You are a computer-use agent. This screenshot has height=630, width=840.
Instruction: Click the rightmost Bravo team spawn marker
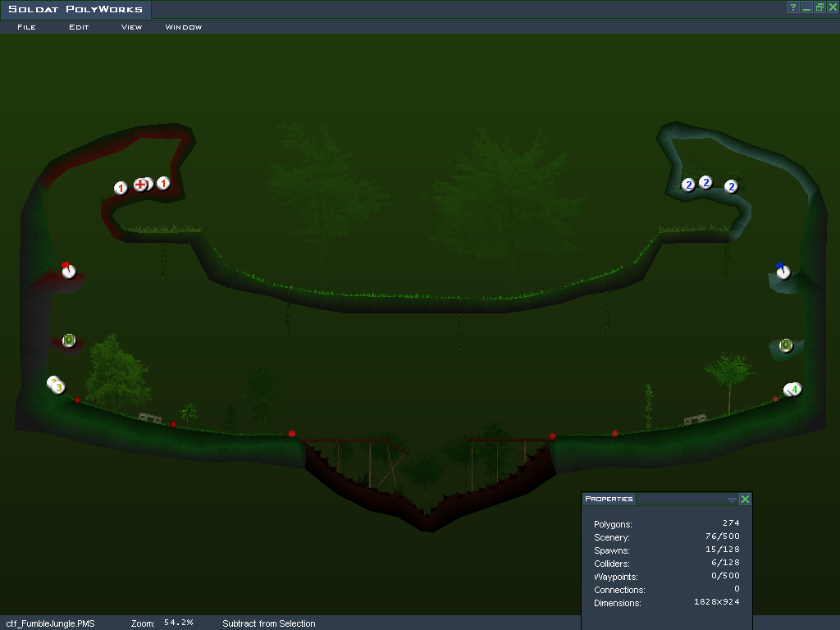click(732, 187)
